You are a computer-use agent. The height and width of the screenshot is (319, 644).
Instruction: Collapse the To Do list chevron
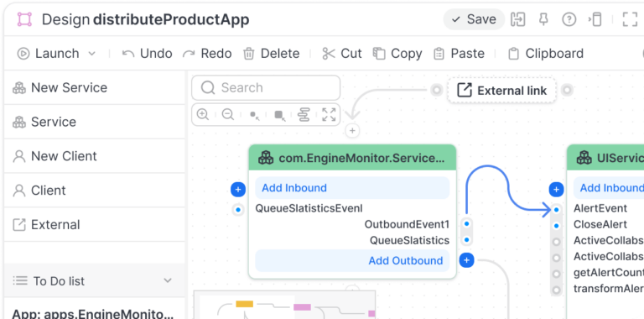point(168,280)
